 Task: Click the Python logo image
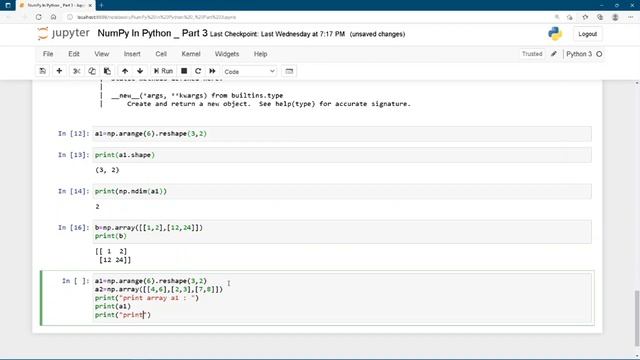click(x=555, y=33)
